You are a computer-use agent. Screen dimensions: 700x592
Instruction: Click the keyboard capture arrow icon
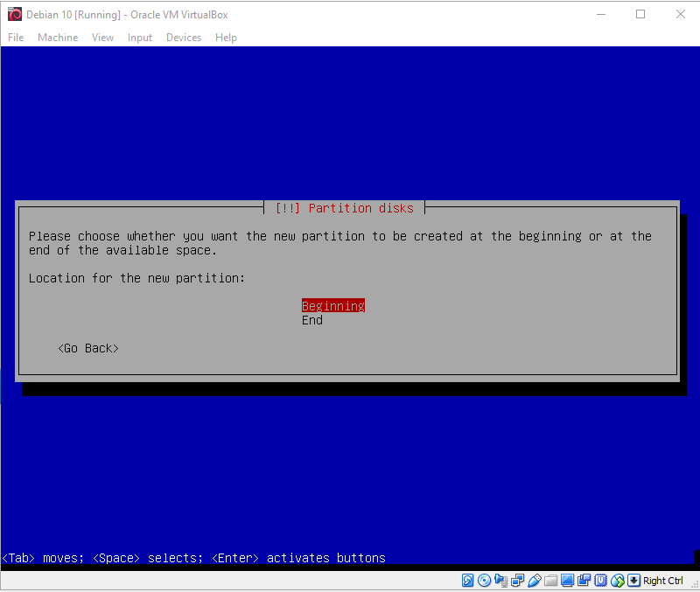pyautogui.click(x=633, y=581)
